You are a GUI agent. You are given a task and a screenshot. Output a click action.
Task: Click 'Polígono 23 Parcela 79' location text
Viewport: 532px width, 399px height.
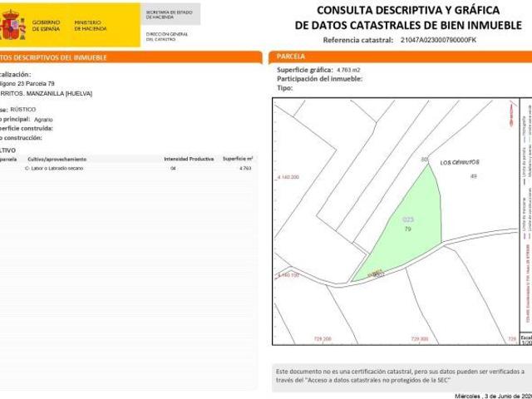coord(27,83)
